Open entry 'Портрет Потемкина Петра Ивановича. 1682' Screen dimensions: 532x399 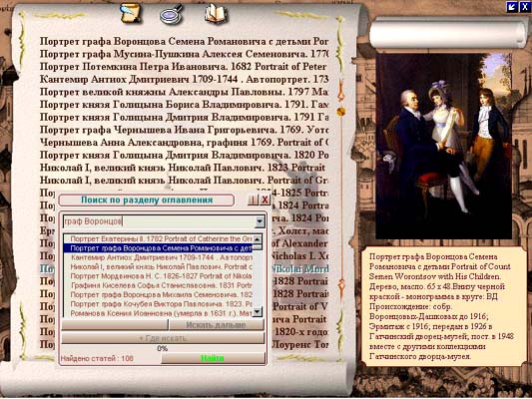click(x=184, y=67)
